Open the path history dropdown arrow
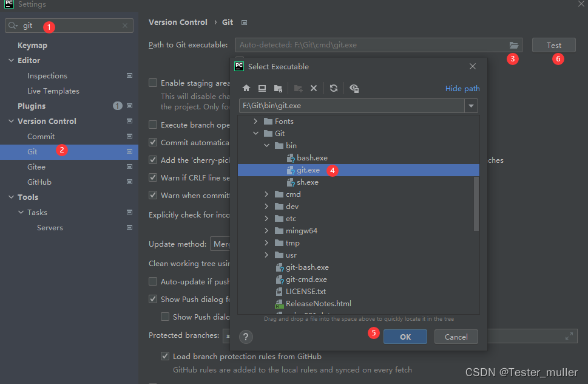Screen dimensions: 588x384 coord(471,106)
